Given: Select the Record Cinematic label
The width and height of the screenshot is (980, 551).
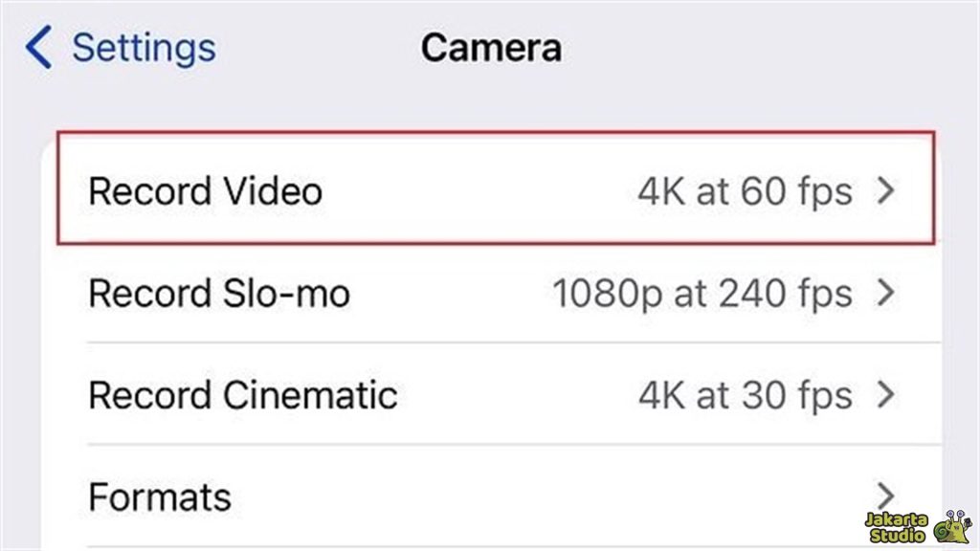Looking at the screenshot, I should coord(243,394).
